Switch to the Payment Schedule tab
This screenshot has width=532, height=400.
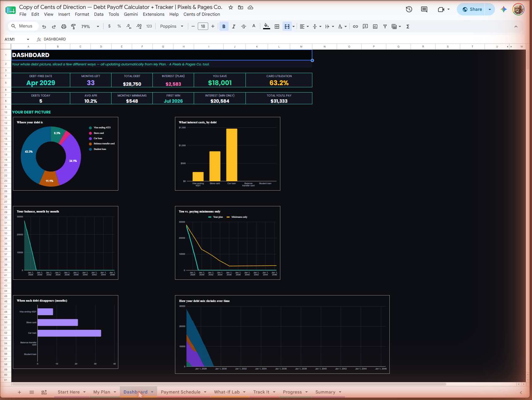pos(181,392)
